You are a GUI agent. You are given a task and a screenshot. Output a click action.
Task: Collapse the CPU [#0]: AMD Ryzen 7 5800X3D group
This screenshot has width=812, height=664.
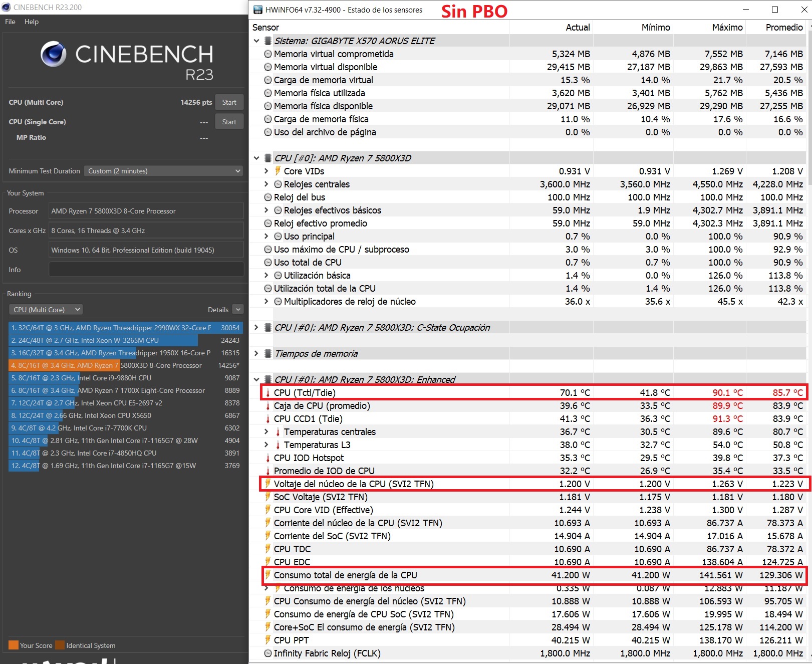point(256,158)
